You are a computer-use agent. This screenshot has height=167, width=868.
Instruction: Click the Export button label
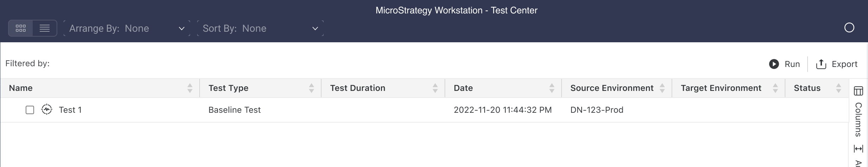(844, 64)
